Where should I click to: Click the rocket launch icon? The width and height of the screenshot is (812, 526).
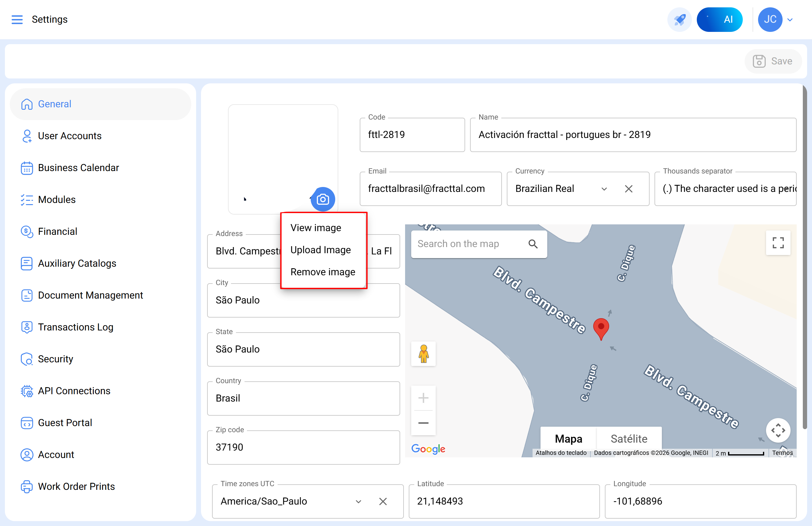click(x=679, y=19)
